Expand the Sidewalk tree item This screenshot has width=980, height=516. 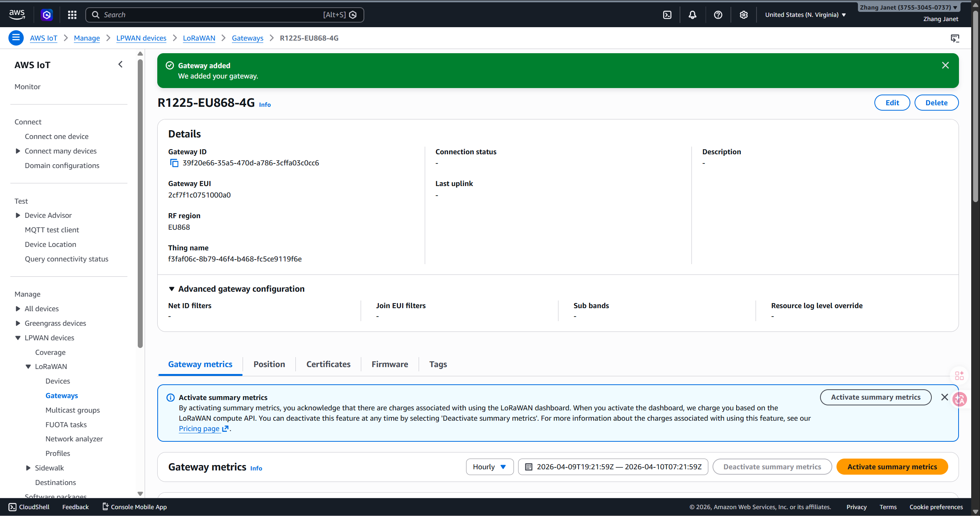click(28, 468)
